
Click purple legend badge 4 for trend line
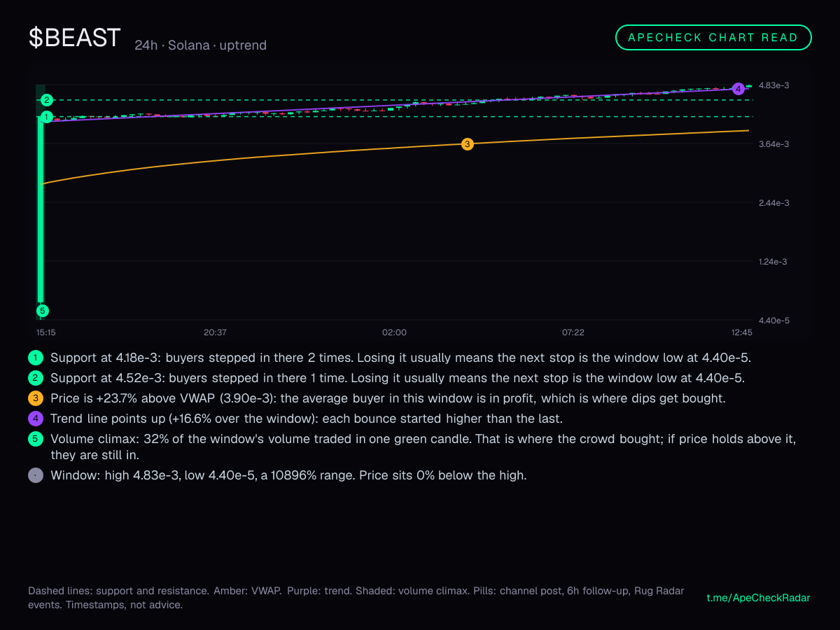pyautogui.click(x=36, y=419)
